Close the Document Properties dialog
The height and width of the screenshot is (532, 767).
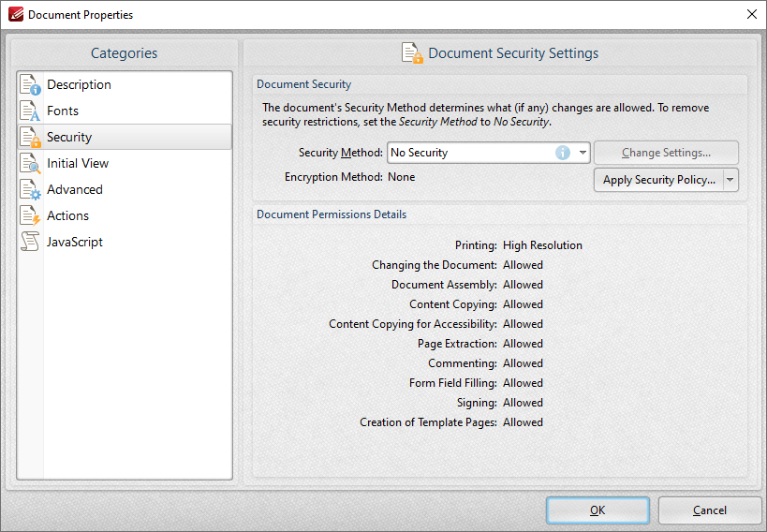click(x=752, y=14)
